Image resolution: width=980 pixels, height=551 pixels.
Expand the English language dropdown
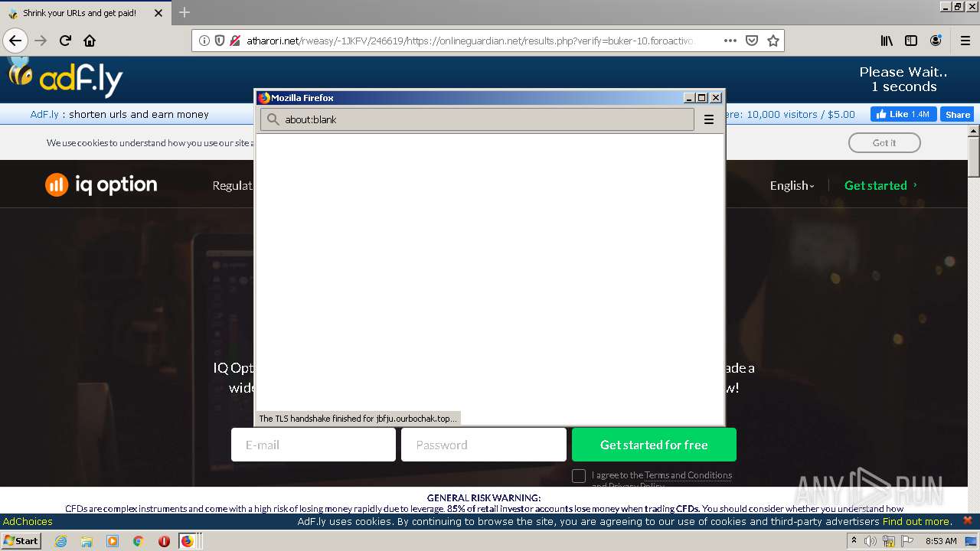[x=792, y=185]
